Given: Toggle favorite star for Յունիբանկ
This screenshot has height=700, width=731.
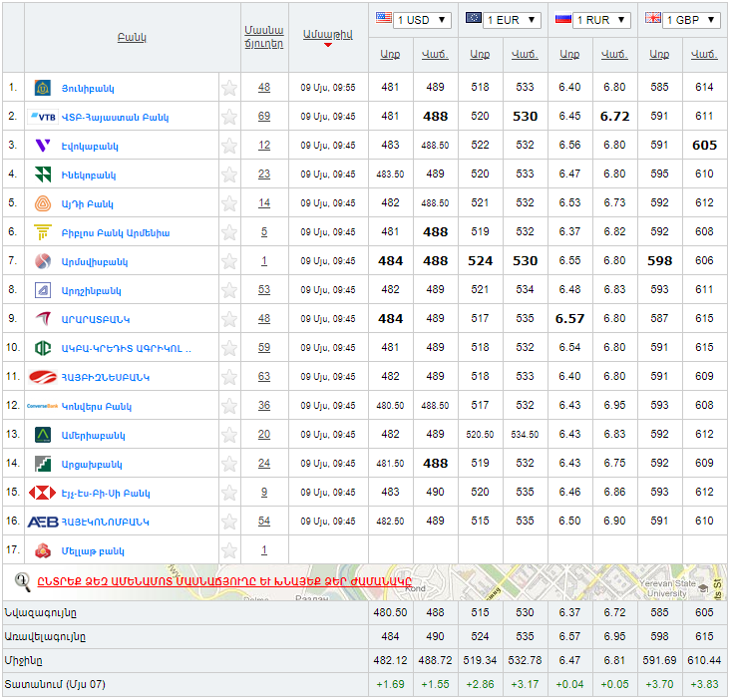Looking at the screenshot, I should [229, 88].
